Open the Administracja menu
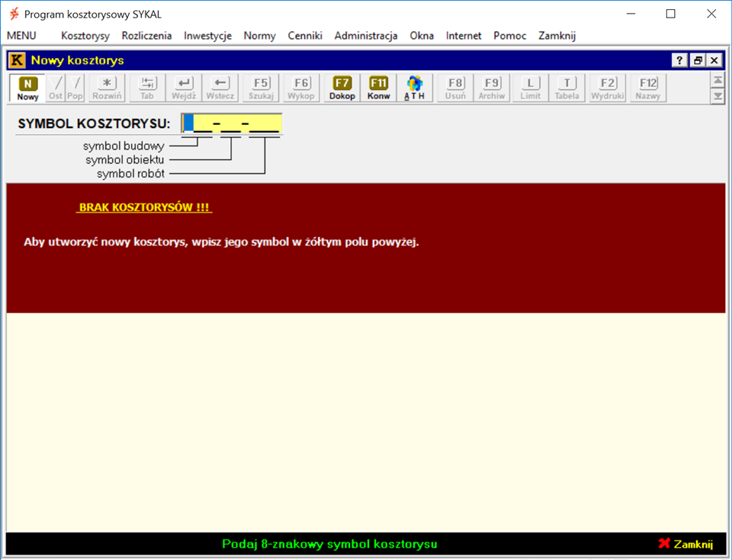This screenshot has width=732, height=560. (x=366, y=36)
